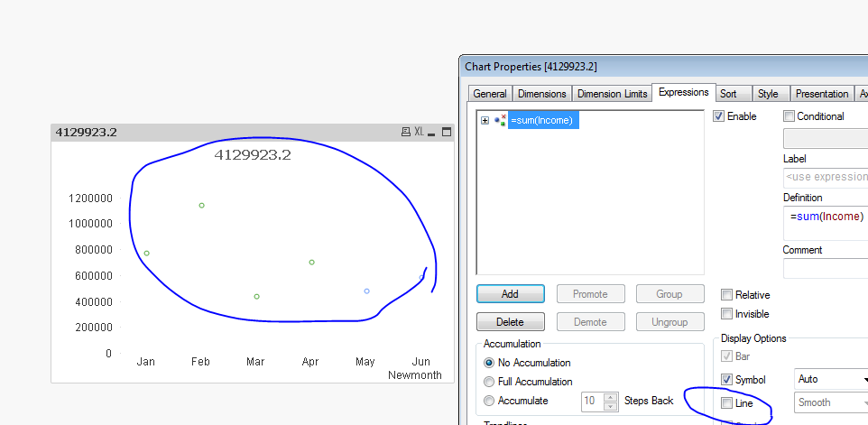Click the Newmonth axis label
Viewport: 868px width, 425px height.
[415, 375]
